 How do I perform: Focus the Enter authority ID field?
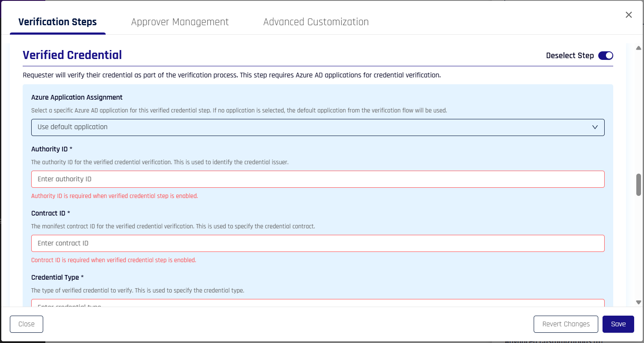pos(318,179)
